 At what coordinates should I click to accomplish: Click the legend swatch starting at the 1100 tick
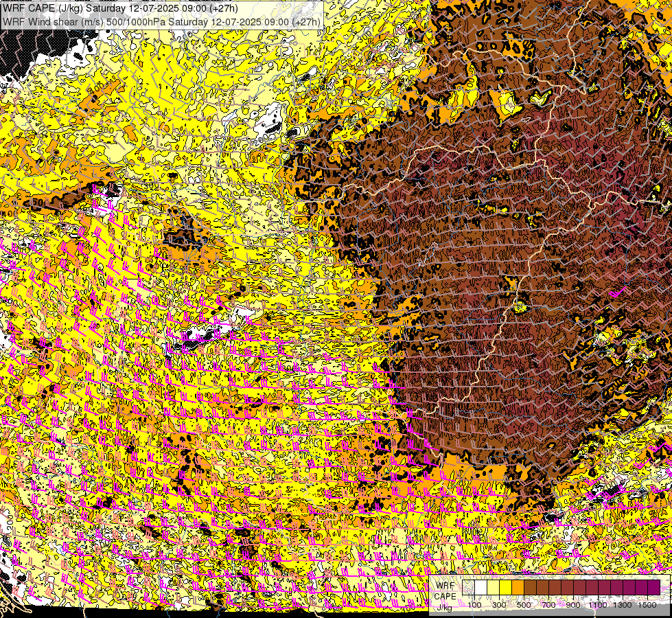[x=605, y=588]
